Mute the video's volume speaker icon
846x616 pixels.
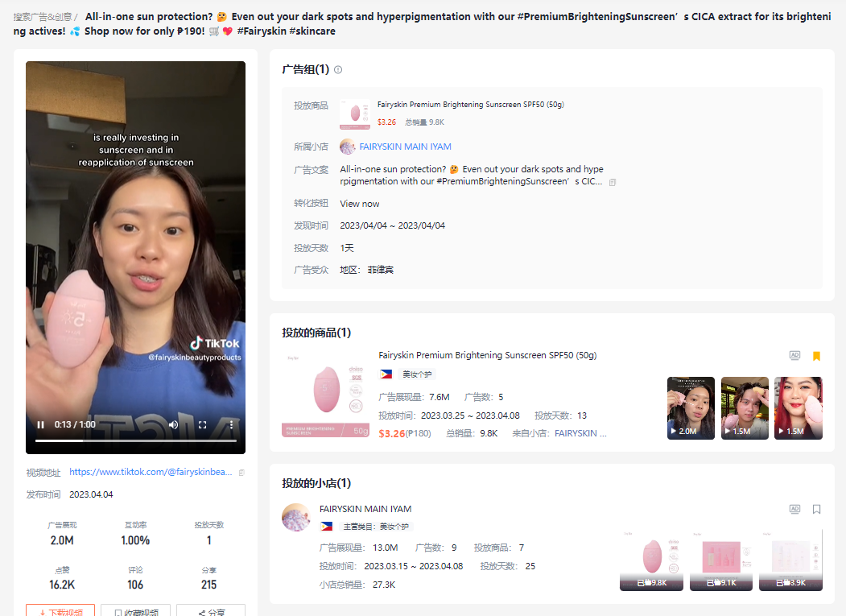click(x=174, y=424)
